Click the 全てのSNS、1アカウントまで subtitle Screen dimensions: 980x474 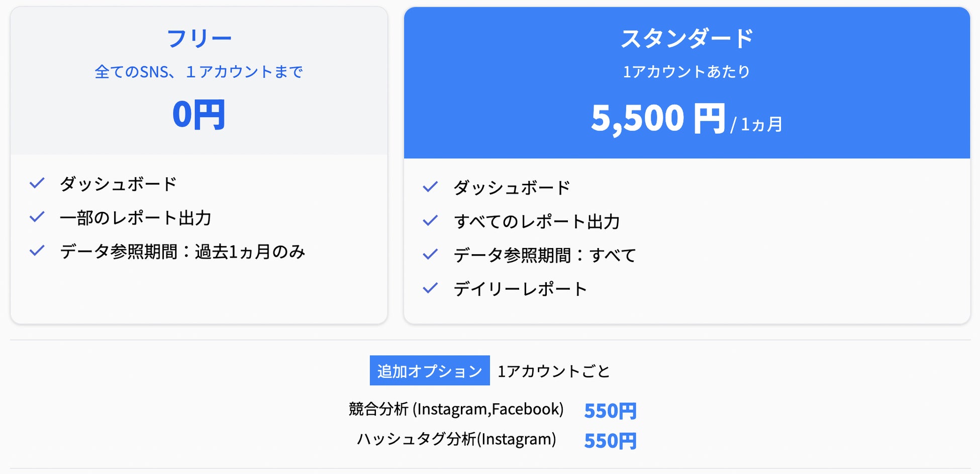[199, 72]
